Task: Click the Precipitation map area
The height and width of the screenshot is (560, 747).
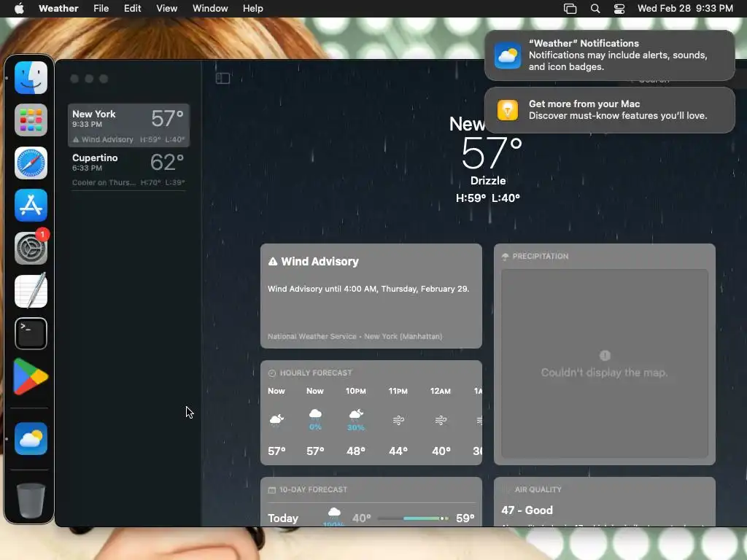Action: 605,363
